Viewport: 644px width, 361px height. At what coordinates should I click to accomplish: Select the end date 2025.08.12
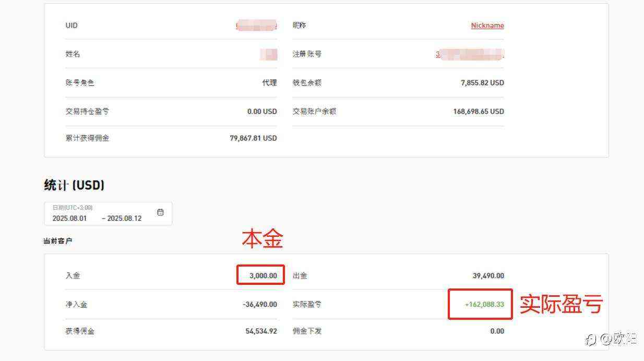tap(124, 218)
